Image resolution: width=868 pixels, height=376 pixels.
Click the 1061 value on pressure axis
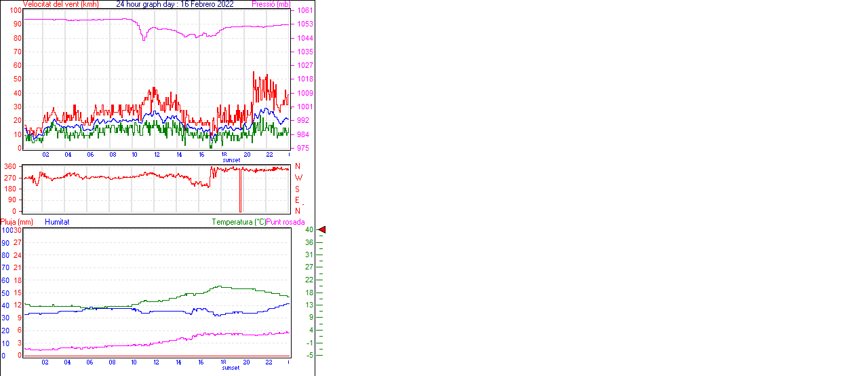[304, 11]
